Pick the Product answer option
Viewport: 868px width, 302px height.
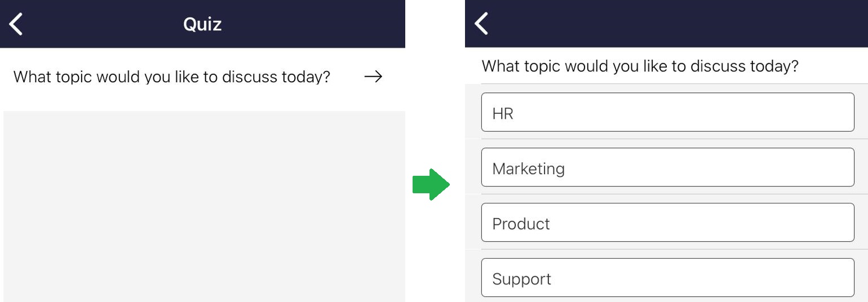(x=667, y=223)
